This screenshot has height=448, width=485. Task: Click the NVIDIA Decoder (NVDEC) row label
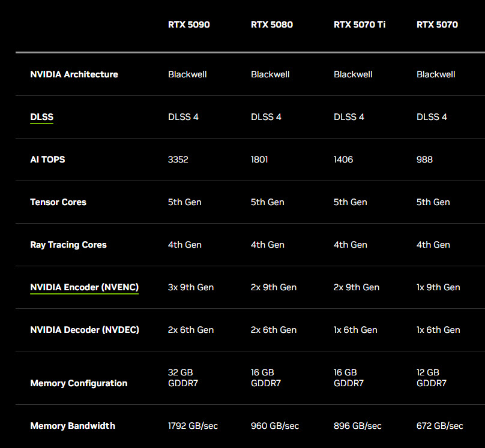(x=84, y=329)
